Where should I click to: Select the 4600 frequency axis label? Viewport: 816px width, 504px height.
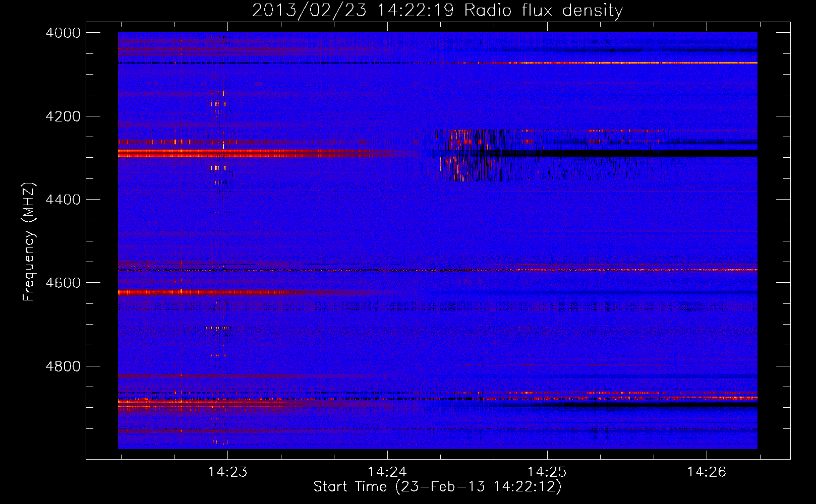(x=63, y=283)
